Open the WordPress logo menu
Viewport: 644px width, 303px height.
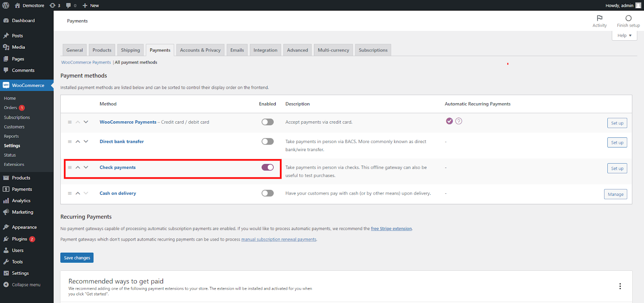coord(6,5)
